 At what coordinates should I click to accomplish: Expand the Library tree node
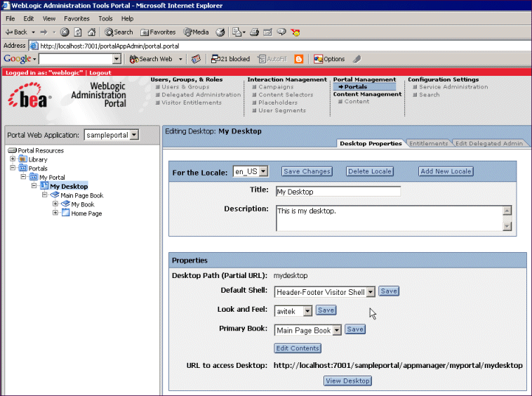pos(13,159)
